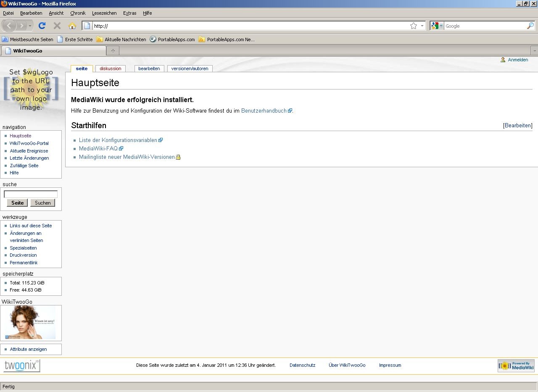Viewport: 538px width, 392px height.
Task: Click the Bearbeiten section edit link
Action: pos(518,125)
